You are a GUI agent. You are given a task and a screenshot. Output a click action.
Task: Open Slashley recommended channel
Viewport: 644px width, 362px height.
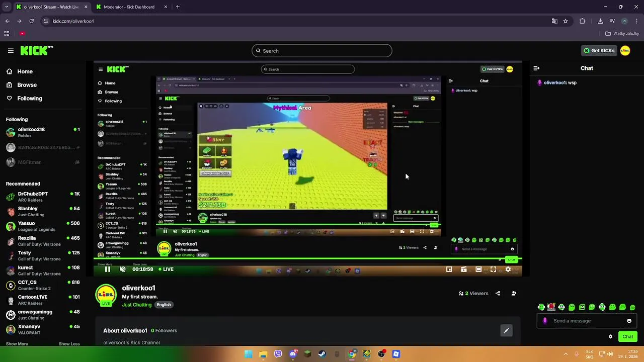tap(43, 211)
